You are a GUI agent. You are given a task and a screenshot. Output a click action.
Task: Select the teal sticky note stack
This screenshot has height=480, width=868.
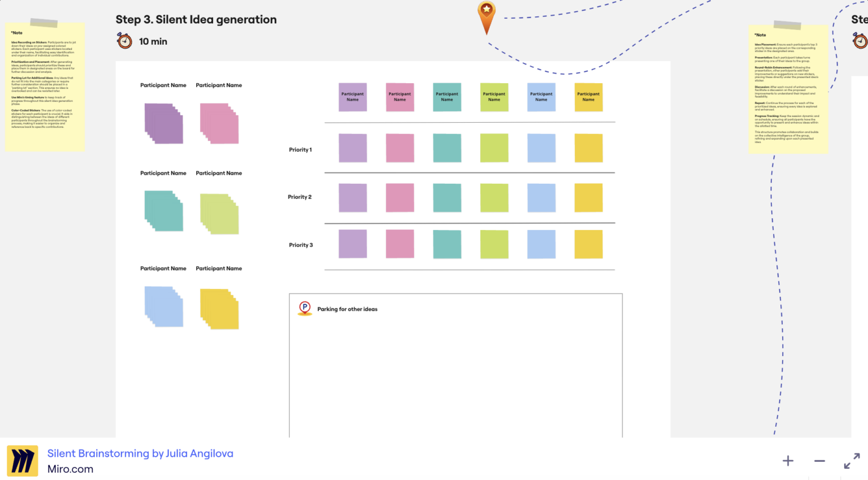pos(164,211)
